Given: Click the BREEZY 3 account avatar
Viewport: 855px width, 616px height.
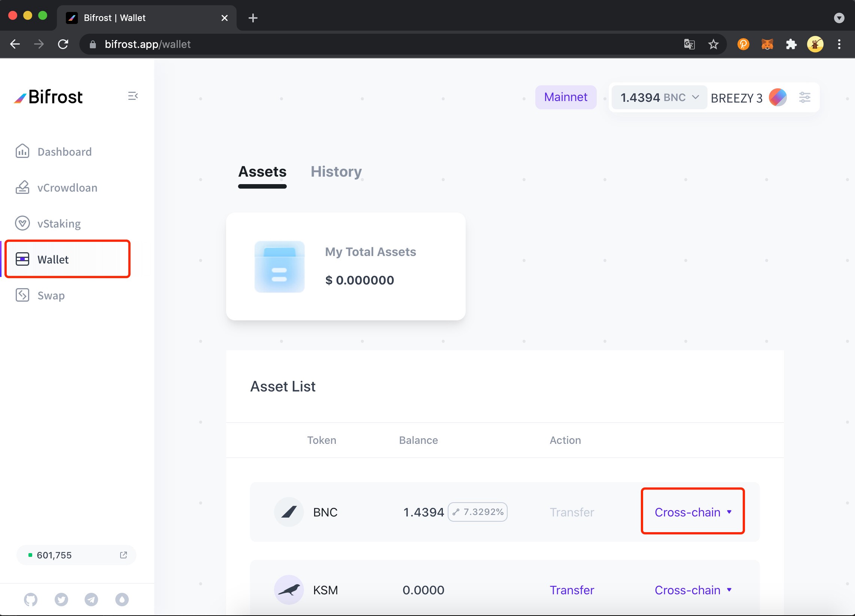Looking at the screenshot, I should click(778, 98).
